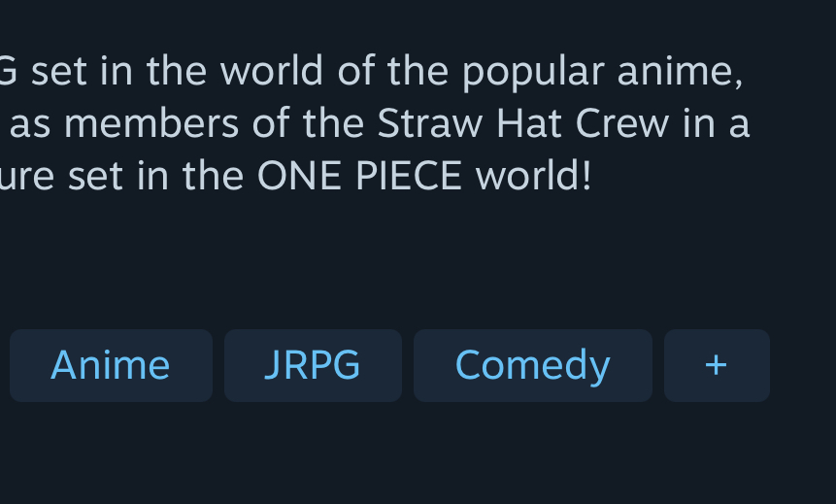Click the word "PIECE" in the last line

coord(409,176)
